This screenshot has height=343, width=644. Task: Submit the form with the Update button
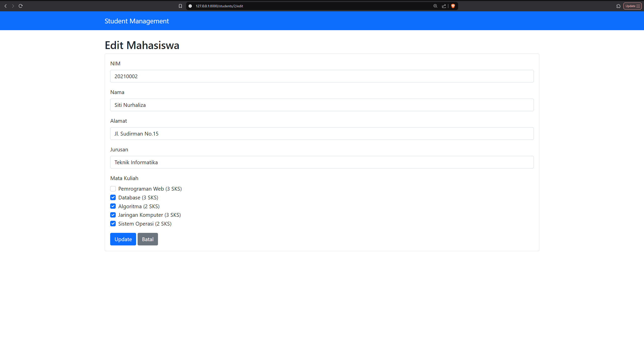(x=123, y=239)
